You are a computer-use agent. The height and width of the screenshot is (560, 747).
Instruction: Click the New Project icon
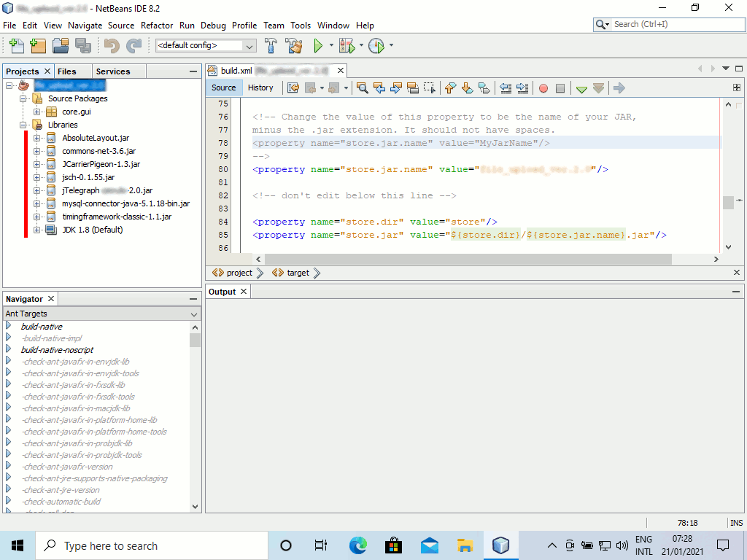point(38,46)
